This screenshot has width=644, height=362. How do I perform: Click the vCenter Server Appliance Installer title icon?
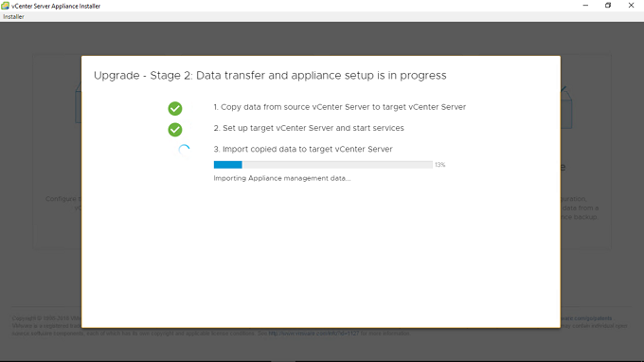pyautogui.click(x=6, y=6)
